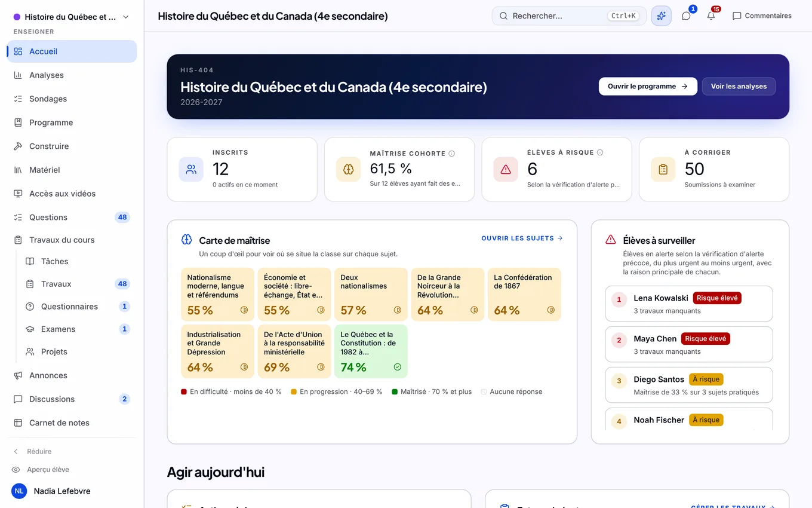Open Programme in sidebar

click(72, 123)
